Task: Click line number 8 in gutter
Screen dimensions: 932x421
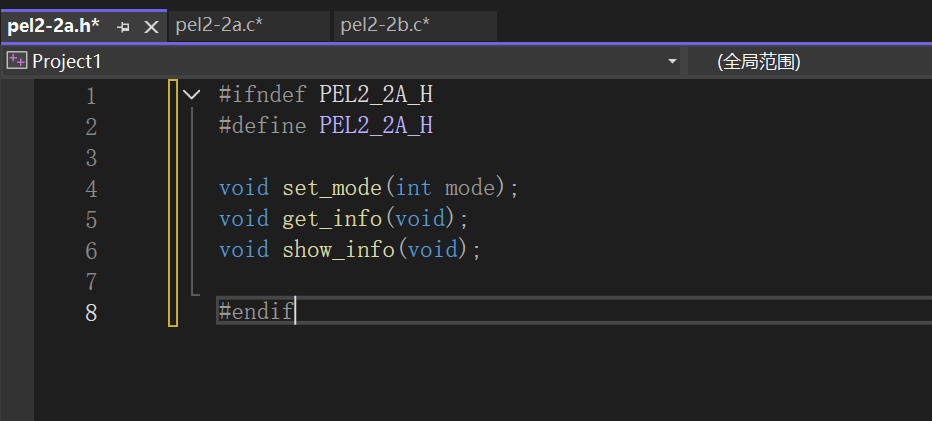Action: (x=91, y=312)
